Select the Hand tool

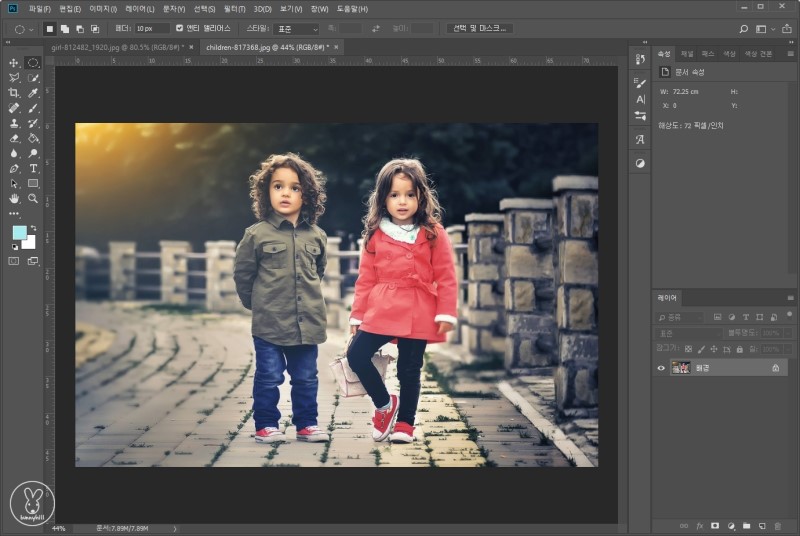[x=14, y=198]
